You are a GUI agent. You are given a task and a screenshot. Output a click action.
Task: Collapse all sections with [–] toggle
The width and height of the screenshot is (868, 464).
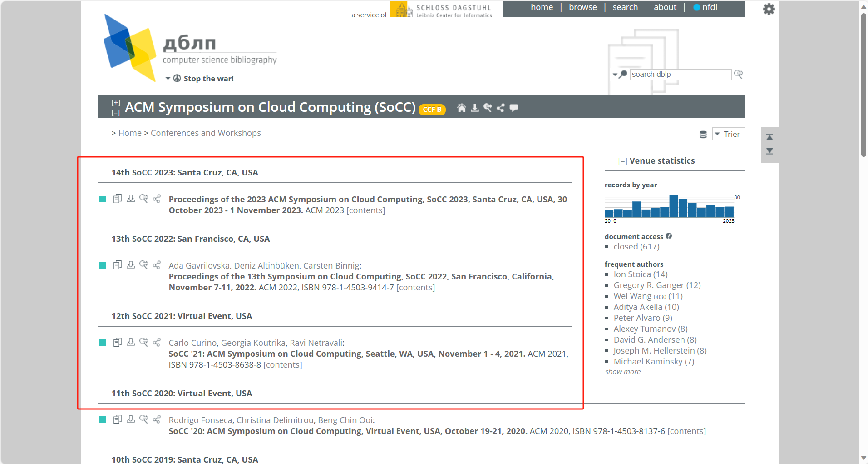[x=116, y=113]
